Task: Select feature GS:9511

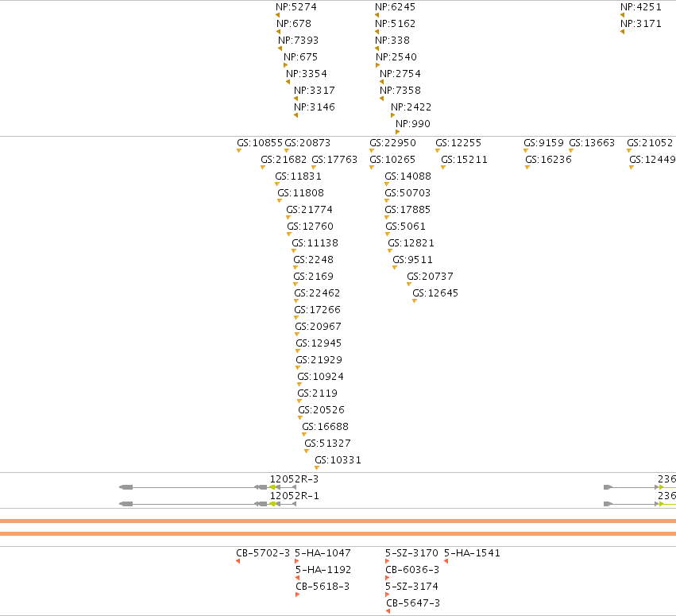Action: pos(413,260)
